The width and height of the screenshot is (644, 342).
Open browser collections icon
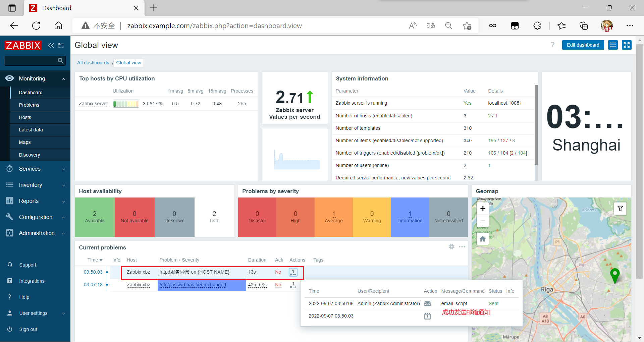[584, 25]
